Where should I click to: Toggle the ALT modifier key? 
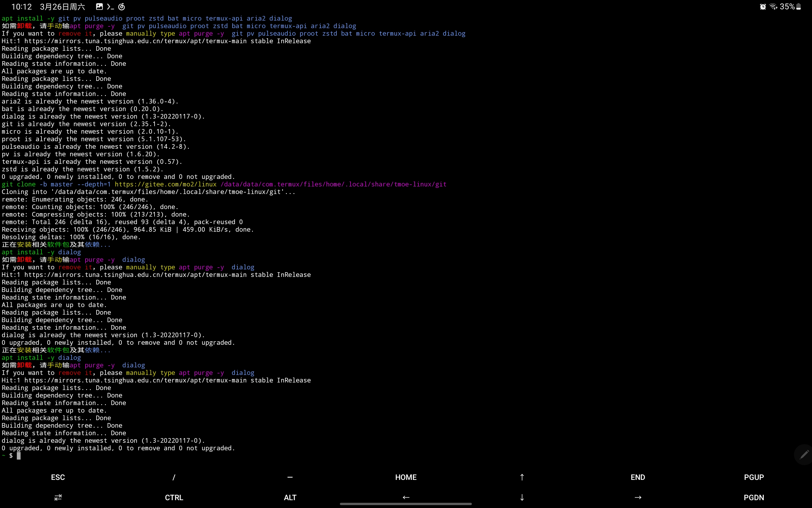coord(290,497)
